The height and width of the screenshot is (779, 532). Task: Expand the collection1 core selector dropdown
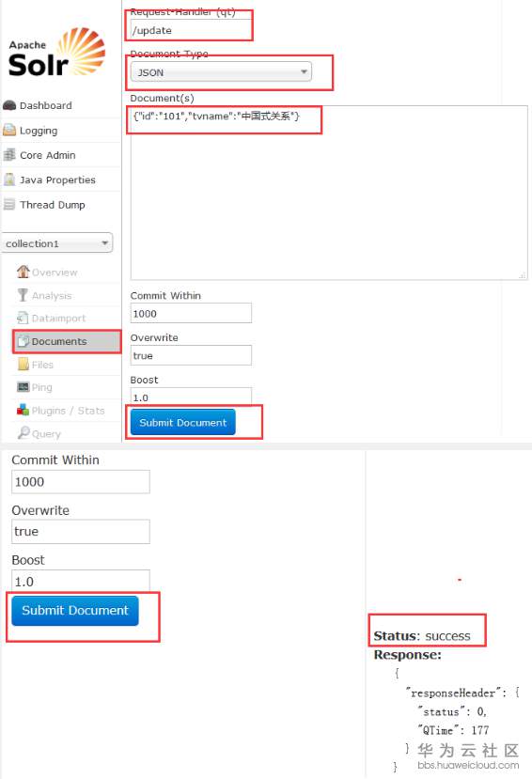(57, 243)
